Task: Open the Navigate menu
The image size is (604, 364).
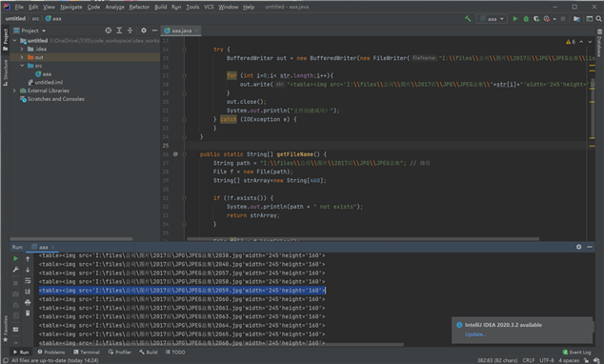Action: click(x=71, y=7)
